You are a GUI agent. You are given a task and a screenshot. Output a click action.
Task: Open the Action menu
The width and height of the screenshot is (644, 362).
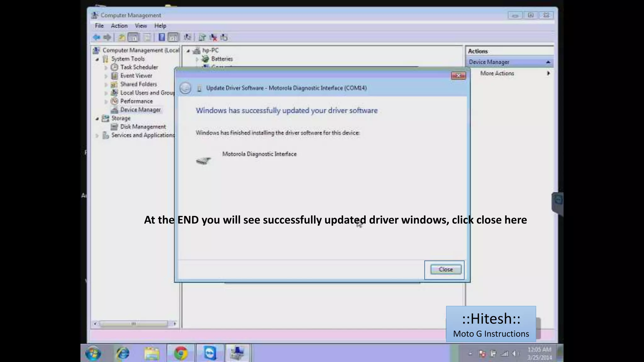(x=119, y=26)
